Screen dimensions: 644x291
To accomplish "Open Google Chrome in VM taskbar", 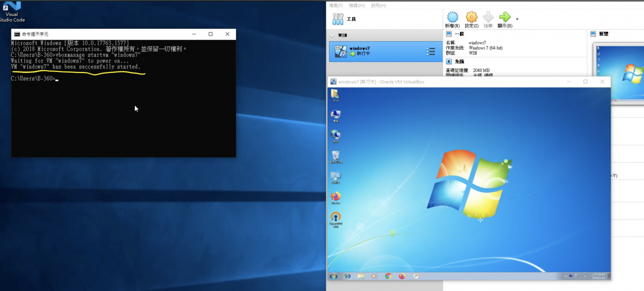I will pos(388,276).
